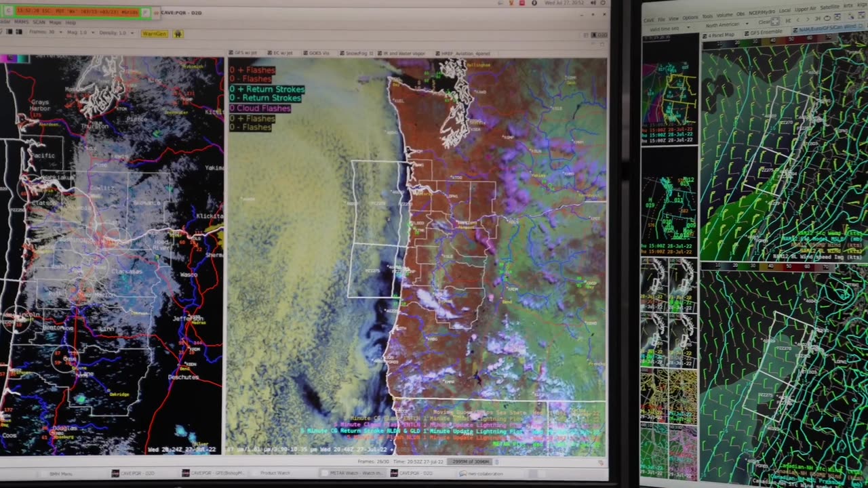Click the Clear button in right window
This screenshot has width=868, height=488.
click(765, 22)
